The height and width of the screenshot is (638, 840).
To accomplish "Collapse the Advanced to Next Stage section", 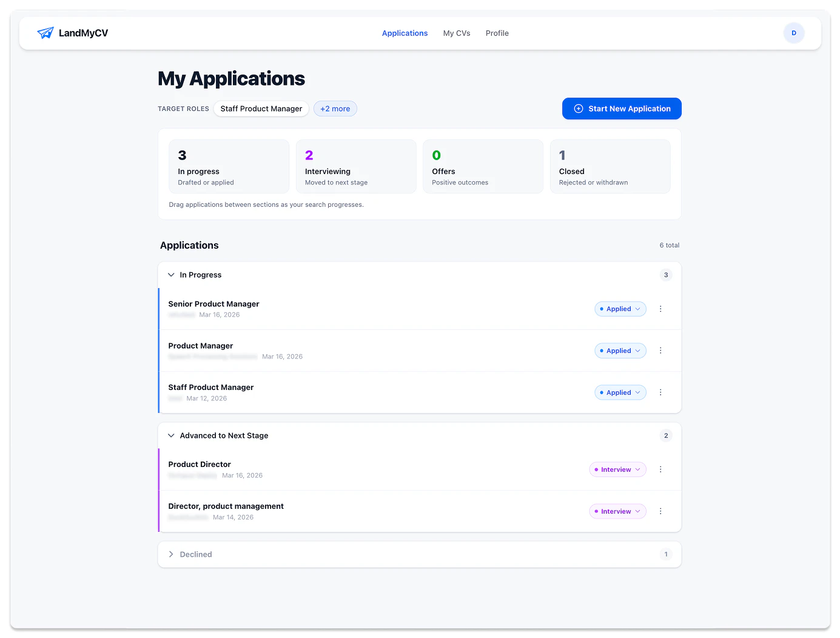I will (x=171, y=435).
